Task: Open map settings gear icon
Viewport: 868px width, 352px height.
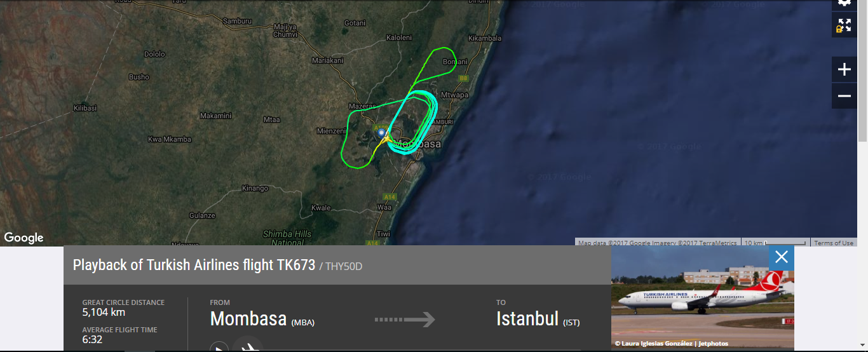Action: click(844, 3)
